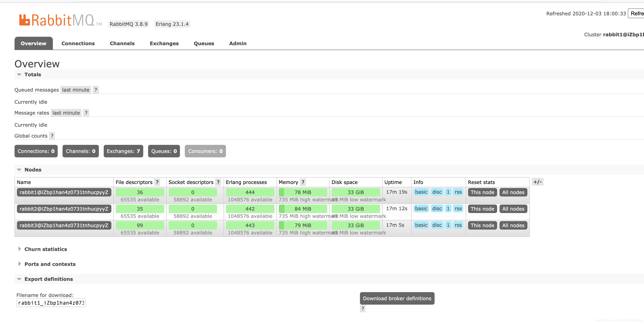Open help below Download broker definitions
This screenshot has height=324, width=644.
pyautogui.click(x=363, y=308)
